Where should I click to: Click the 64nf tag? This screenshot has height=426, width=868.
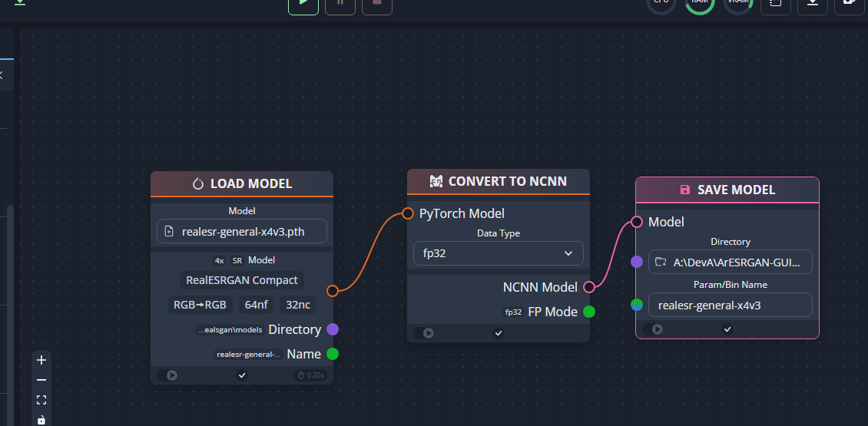(x=257, y=304)
